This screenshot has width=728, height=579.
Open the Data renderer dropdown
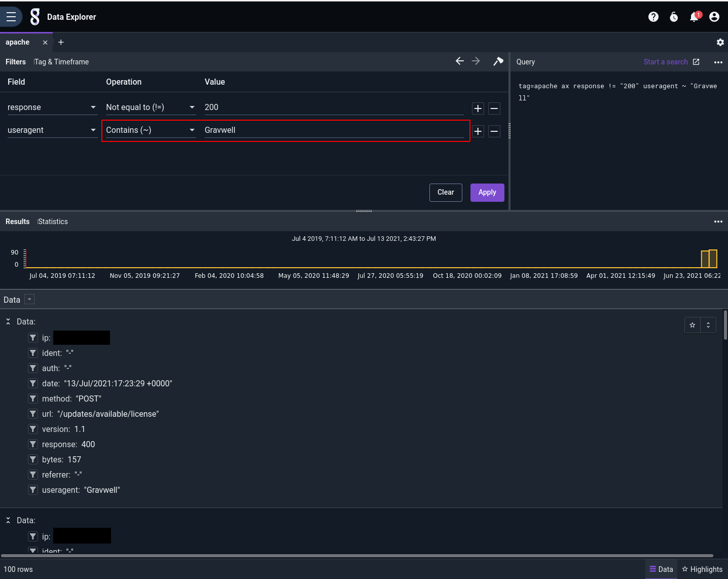pos(29,299)
